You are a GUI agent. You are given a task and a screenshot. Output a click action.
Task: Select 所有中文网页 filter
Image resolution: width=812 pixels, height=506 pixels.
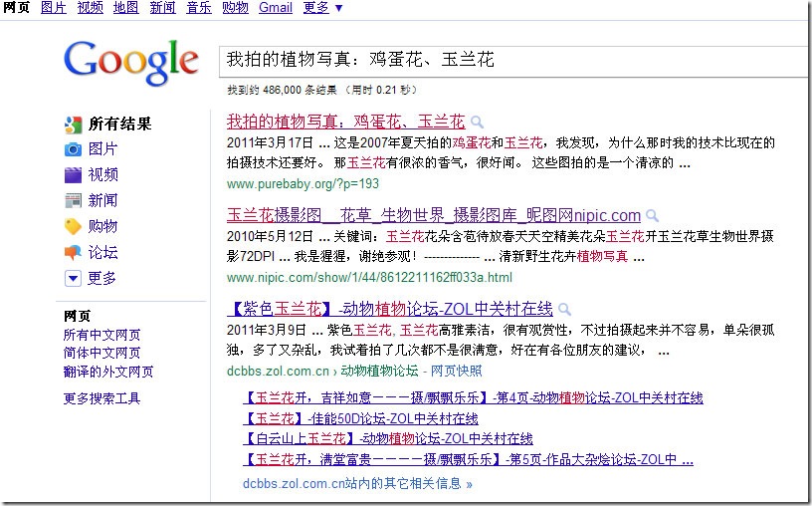click(102, 335)
